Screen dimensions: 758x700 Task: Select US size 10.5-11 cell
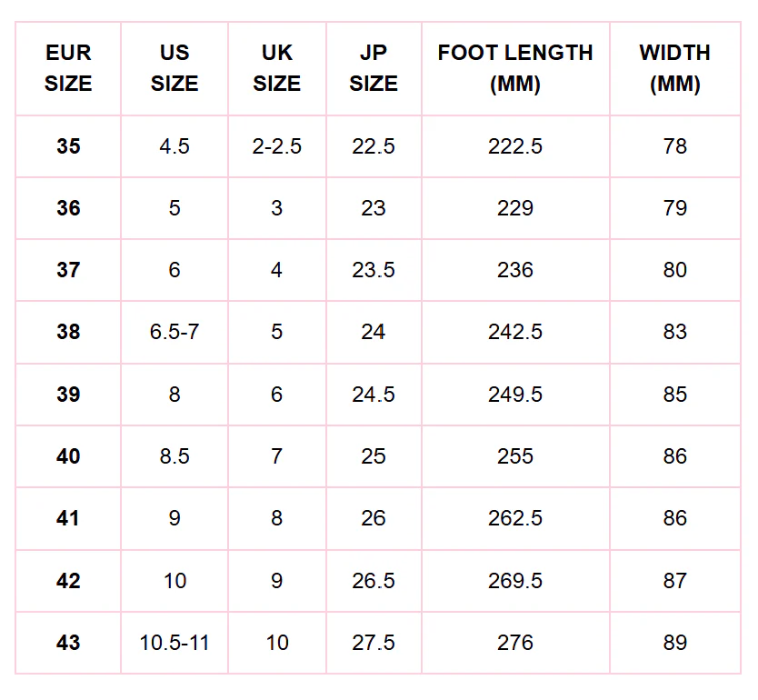point(175,643)
